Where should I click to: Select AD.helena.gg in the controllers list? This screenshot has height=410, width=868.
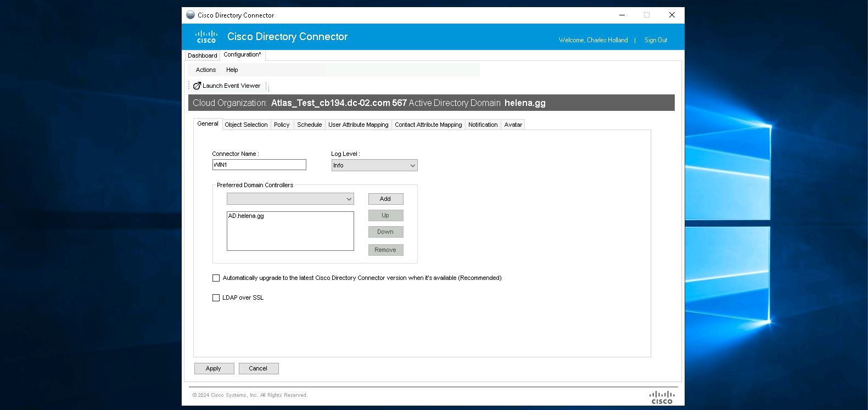point(247,216)
